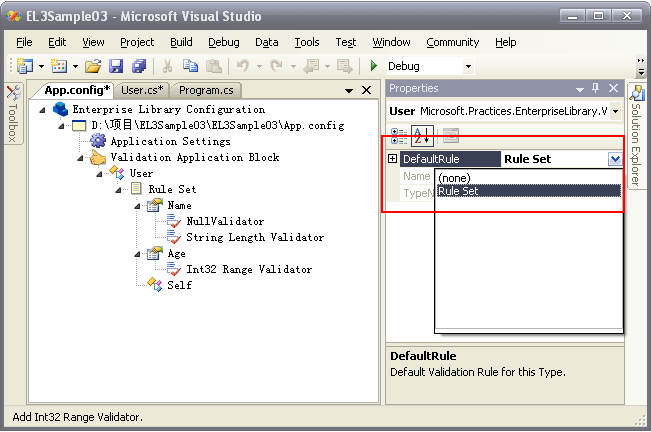
Task: Collapse the Name property node
Action: [137, 206]
